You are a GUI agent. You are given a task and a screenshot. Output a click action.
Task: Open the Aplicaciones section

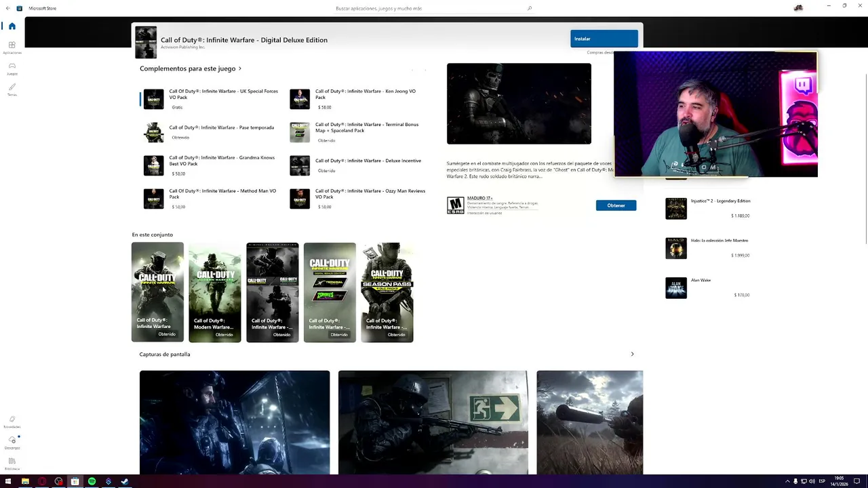12,47
